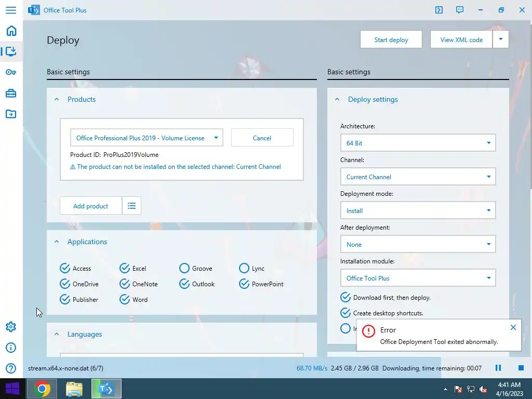Collapse the Languages section
532x399 pixels.
click(x=57, y=334)
